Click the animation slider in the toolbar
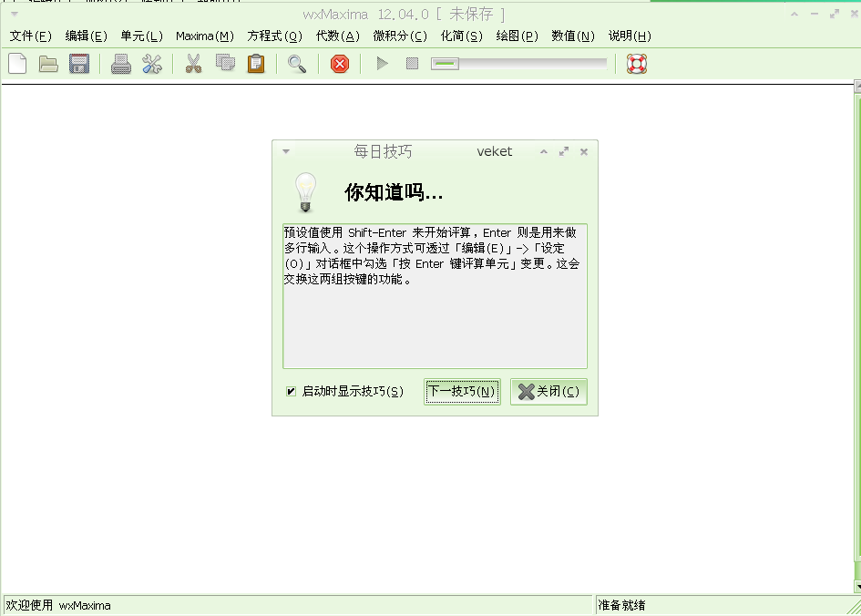The image size is (861, 616). click(x=519, y=64)
